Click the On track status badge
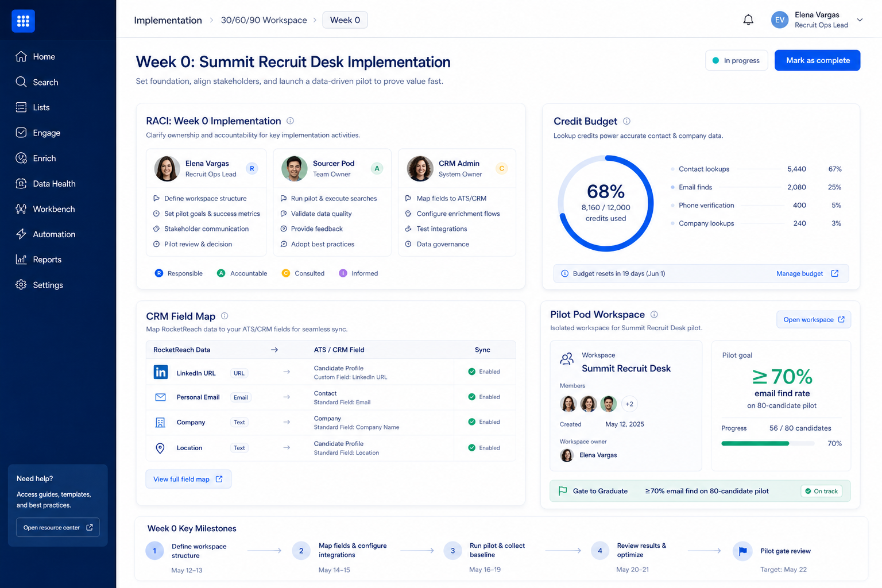Screen dimensions: 882x588 tap(821, 492)
